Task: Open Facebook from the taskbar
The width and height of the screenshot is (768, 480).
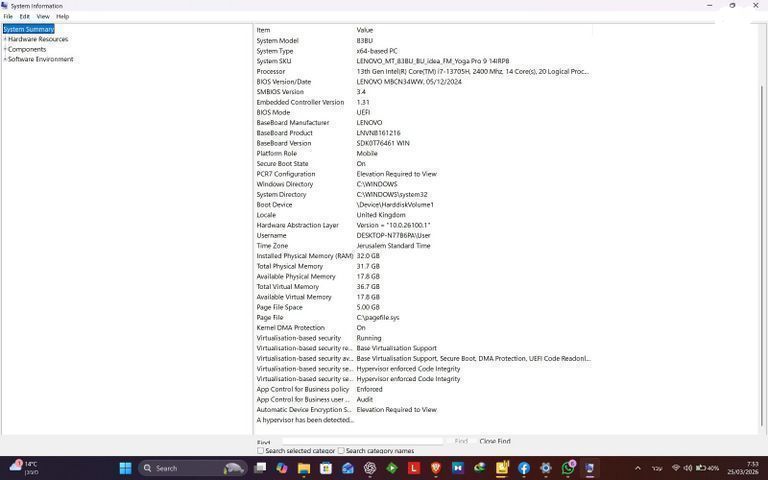Action: (524, 468)
